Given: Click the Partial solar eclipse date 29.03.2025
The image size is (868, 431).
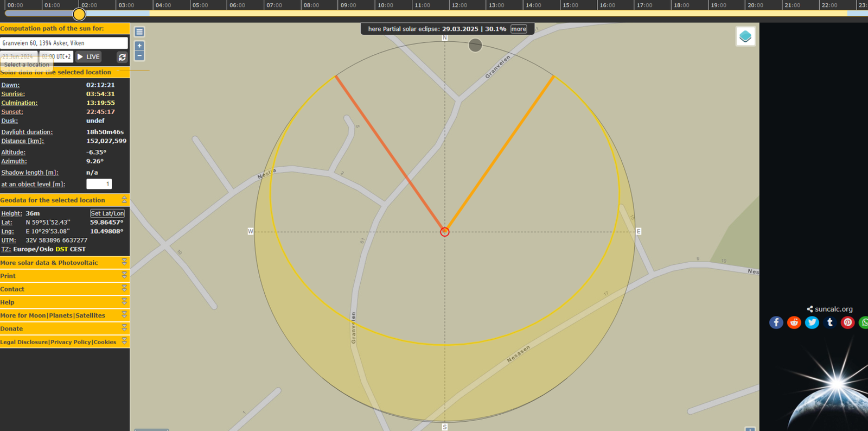Looking at the screenshot, I should [x=460, y=29].
